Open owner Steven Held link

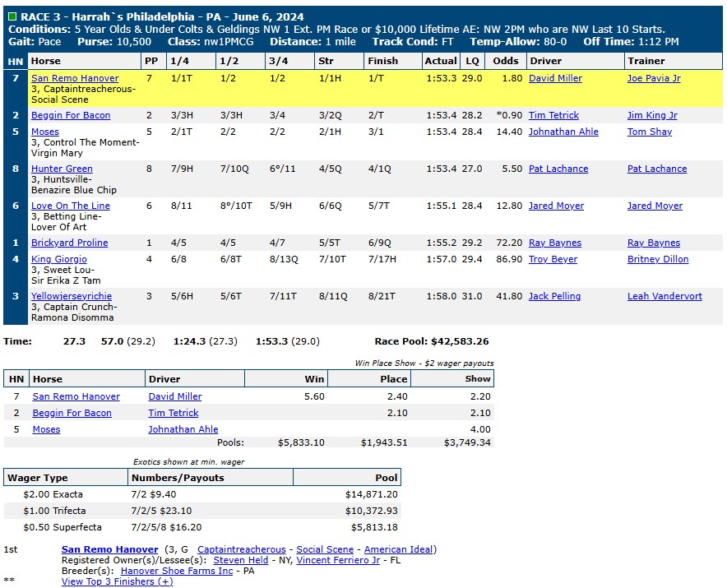pos(241,560)
